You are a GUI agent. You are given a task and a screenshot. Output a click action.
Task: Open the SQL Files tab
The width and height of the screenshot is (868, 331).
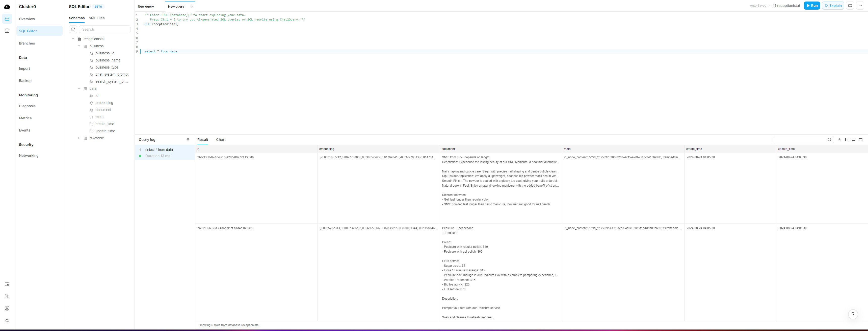tap(96, 18)
